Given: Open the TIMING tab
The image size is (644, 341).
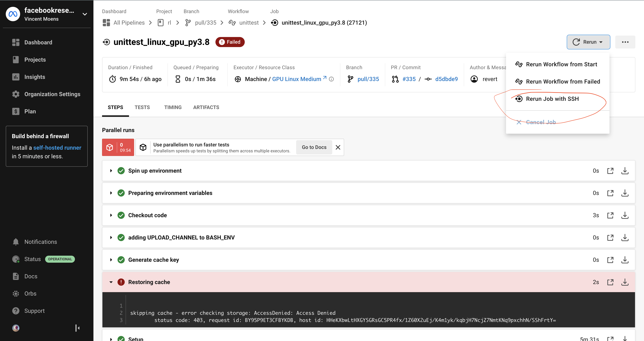Looking at the screenshot, I should (x=173, y=107).
